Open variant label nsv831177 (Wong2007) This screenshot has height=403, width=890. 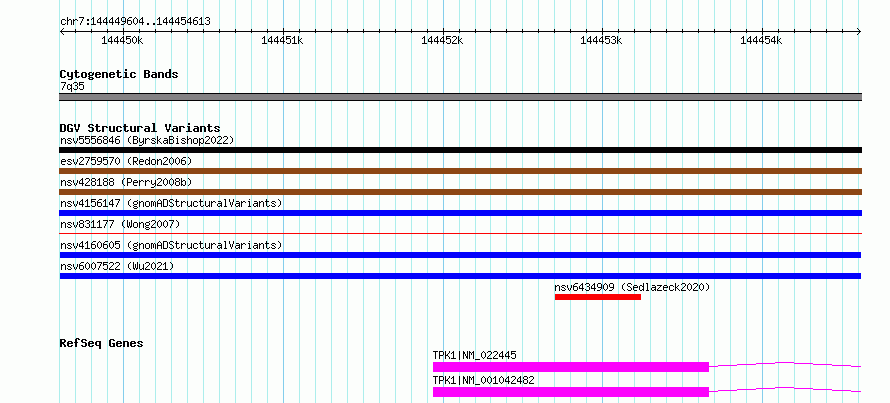pyautogui.click(x=120, y=224)
